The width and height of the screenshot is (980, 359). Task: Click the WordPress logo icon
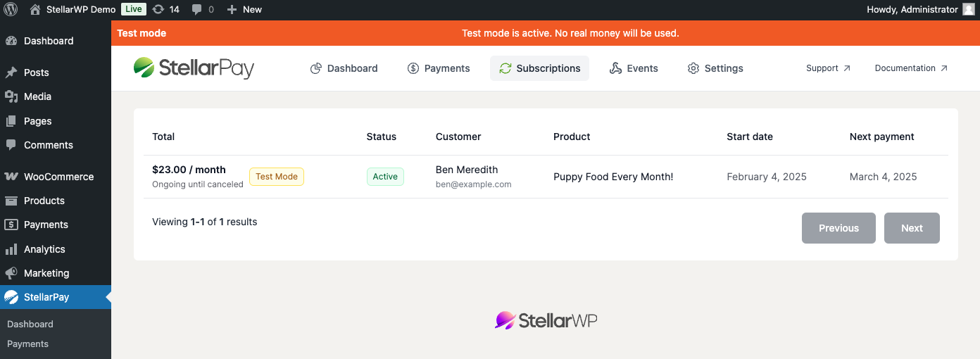11,10
